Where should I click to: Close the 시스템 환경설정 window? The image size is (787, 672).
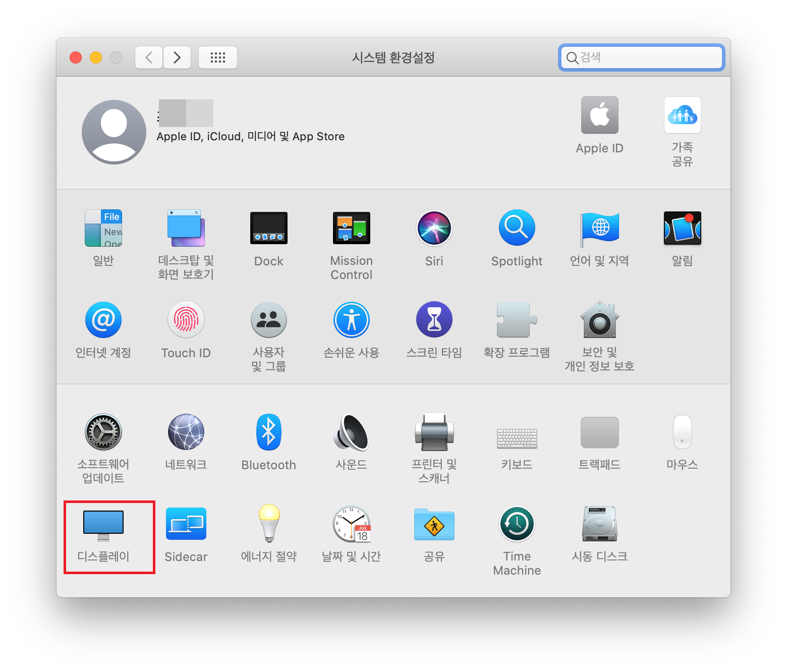click(x=76, y=58)
